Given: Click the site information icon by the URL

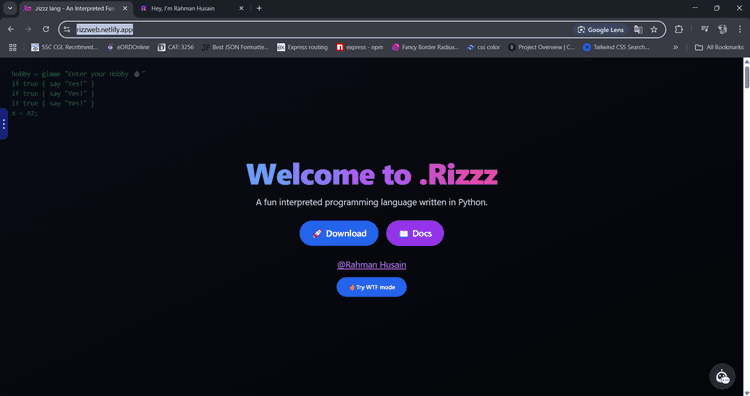Looking at the screenshot, I should pos(67,30).
